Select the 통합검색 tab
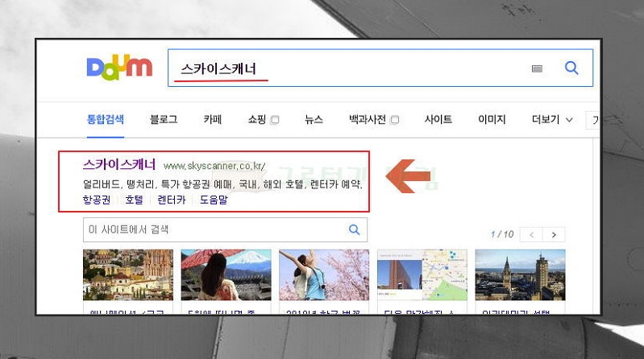This screenshot has width=644, height=359. point(105,119)
